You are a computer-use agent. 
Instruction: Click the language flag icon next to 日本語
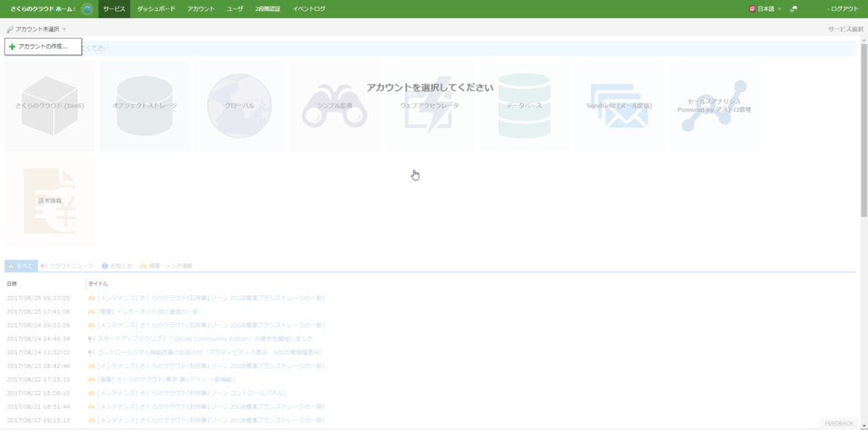[752, 8]
